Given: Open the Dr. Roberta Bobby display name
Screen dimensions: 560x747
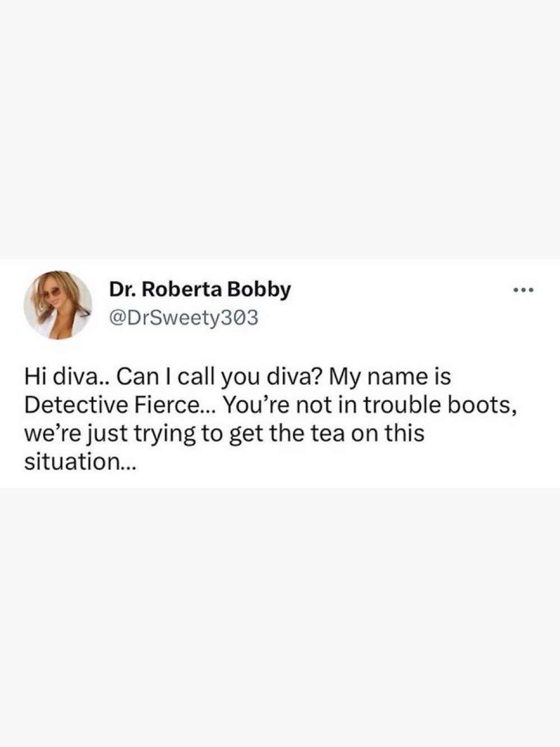Looking at the screenshot, I should pyautogui.click(x=200, y=290).
